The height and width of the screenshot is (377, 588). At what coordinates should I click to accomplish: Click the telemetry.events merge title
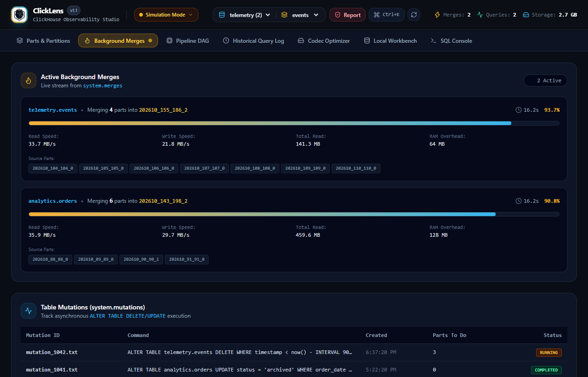(x=53, y=110)
